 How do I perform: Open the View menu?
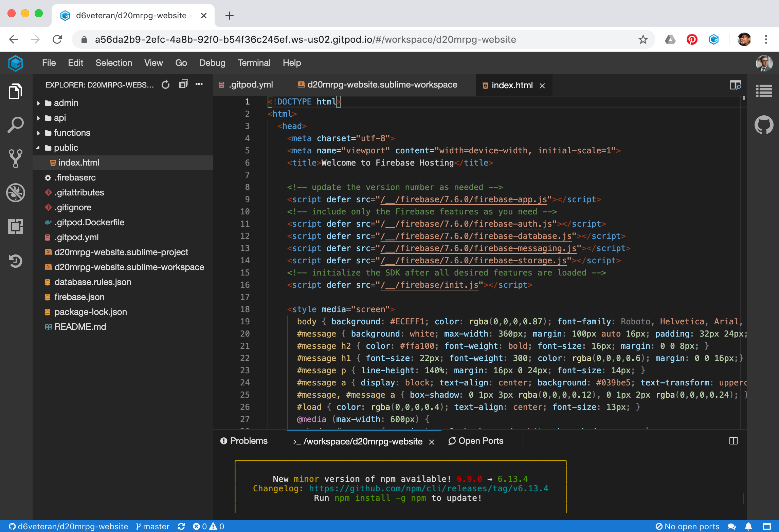tap(153, 63)
